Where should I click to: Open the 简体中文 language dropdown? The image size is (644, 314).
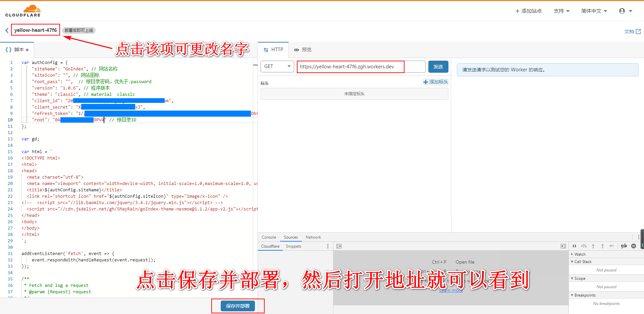point(594,11)
